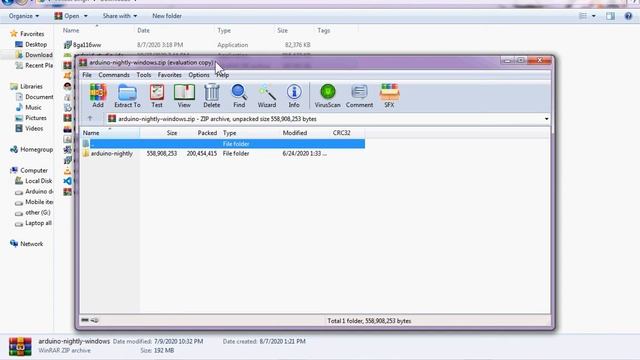The width and height of the screenshot is (640, 360).
Task: Click New folder in Explorer toolbar
Action: tap(167, 16)
